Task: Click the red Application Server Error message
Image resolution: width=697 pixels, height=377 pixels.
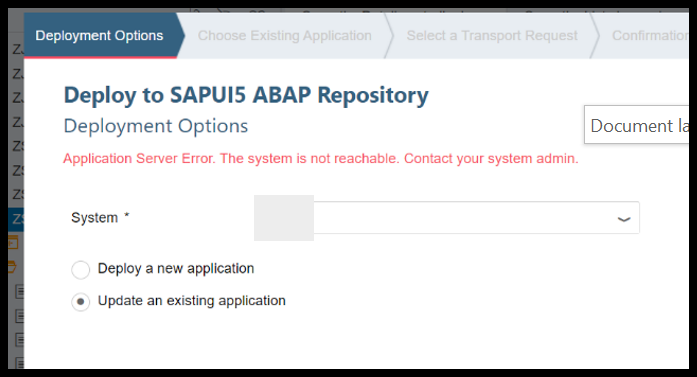Action: click(320, 159)
